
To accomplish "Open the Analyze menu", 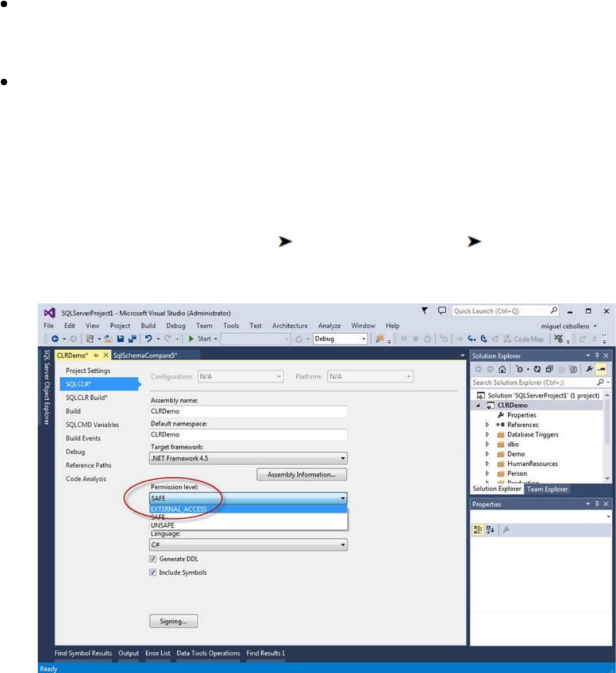I will [329, 326].
